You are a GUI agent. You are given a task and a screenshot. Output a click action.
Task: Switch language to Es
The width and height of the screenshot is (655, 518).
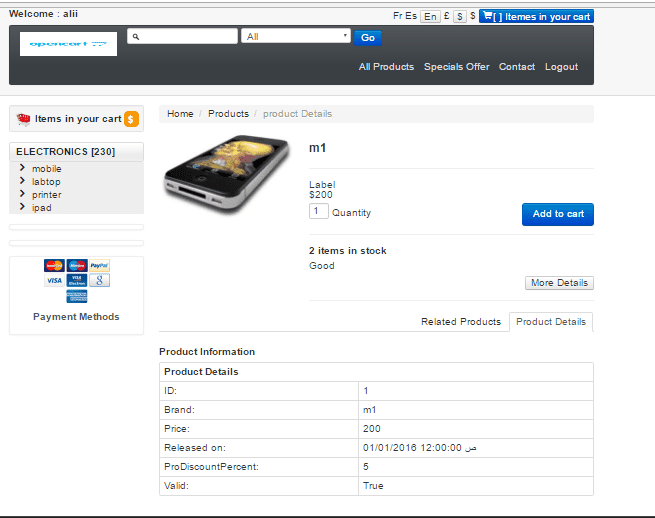[x=411, y=16]
